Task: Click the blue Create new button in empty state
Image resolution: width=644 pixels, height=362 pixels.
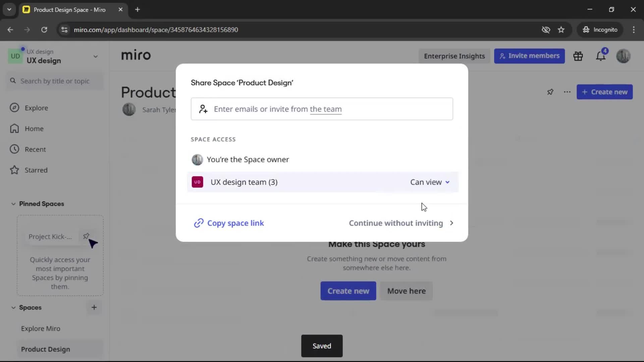Action: click(x=348, y=291)
